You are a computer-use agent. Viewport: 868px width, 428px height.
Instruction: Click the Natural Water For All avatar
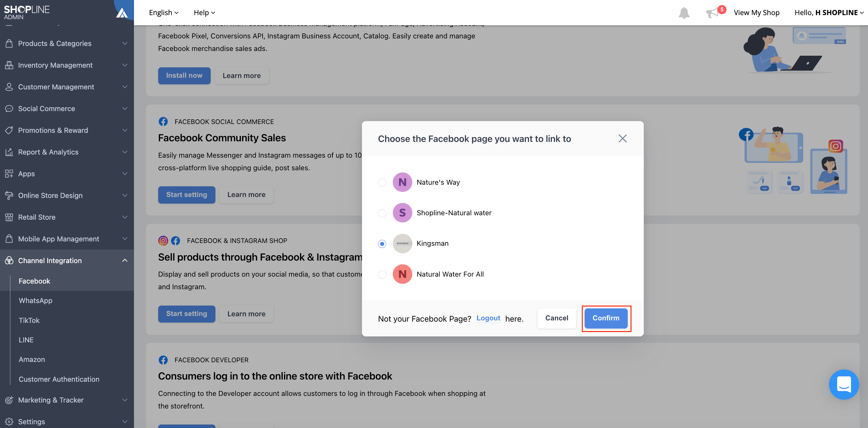click(402, 274)
